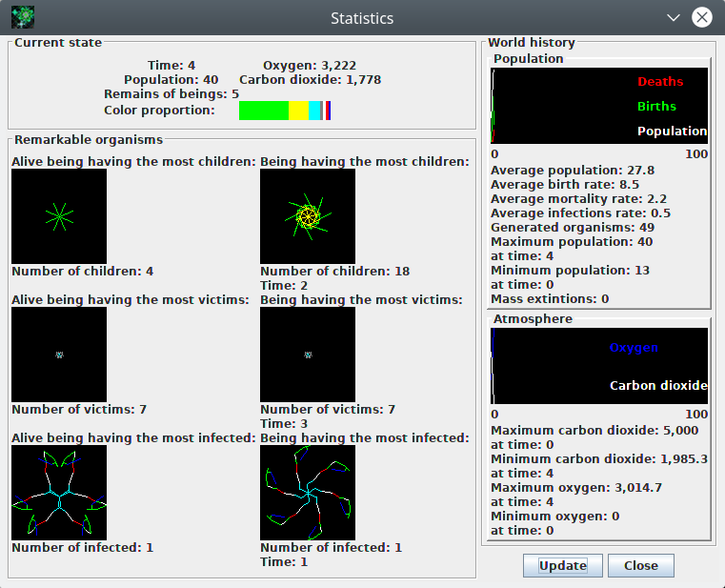The image size is (725, 588).
Task: Open all-time most children organism thumbnail
Action: tap(308, 216)
